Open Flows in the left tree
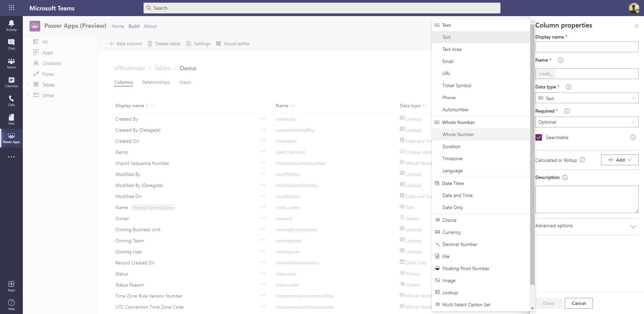The width and height of the screenshot is (644, 314). tap(48, 74)
